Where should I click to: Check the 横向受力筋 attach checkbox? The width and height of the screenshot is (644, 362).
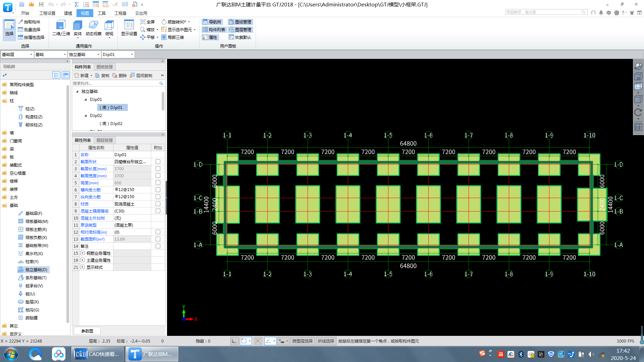pyautogui.click(x=158, y=190)
